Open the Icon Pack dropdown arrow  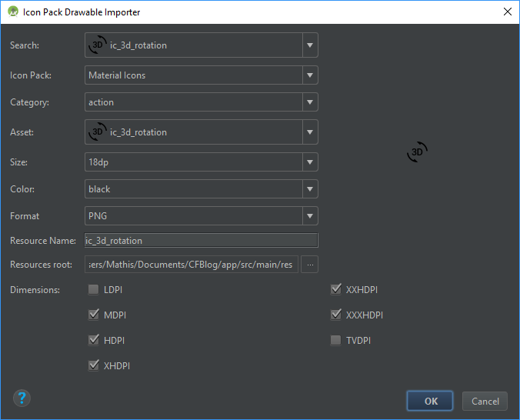310,75
